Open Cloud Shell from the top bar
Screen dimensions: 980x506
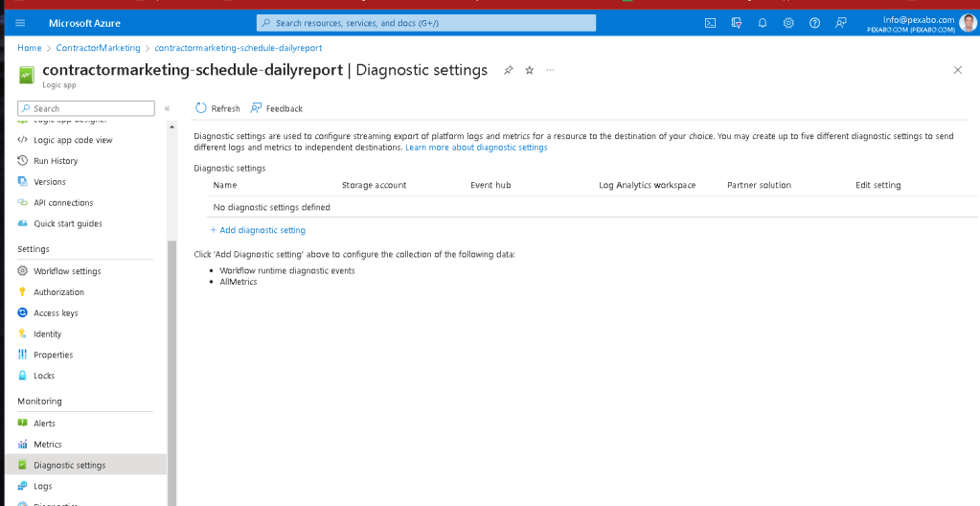coord(710,23)
